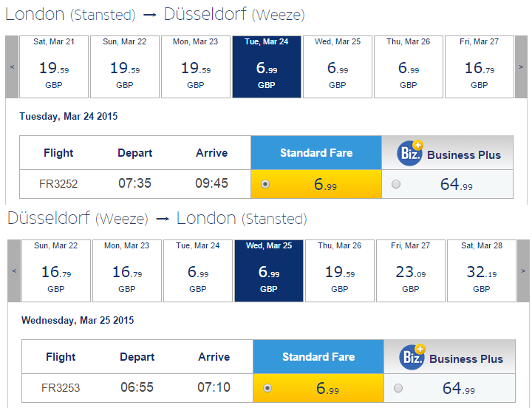Select return Business Plus 64.99 radio button
Screen dimensions: 532x408
pyautogui.click(x=398, y=388)
